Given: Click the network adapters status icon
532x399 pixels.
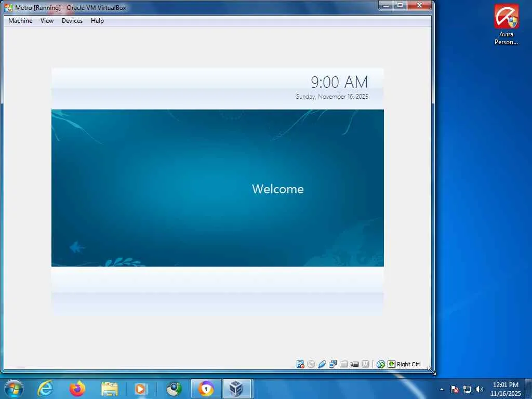Looking at the screenshot, I should coord(333,364).
